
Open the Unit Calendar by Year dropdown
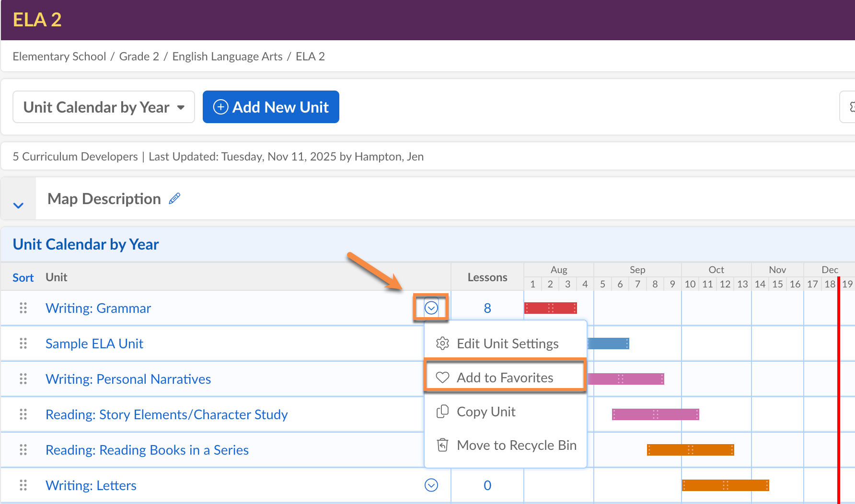104,107
